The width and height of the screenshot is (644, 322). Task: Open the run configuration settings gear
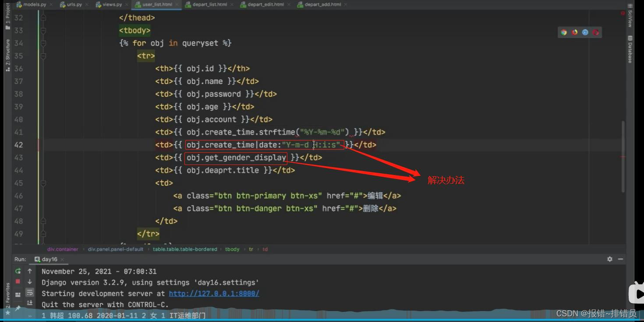pos(610,259)
